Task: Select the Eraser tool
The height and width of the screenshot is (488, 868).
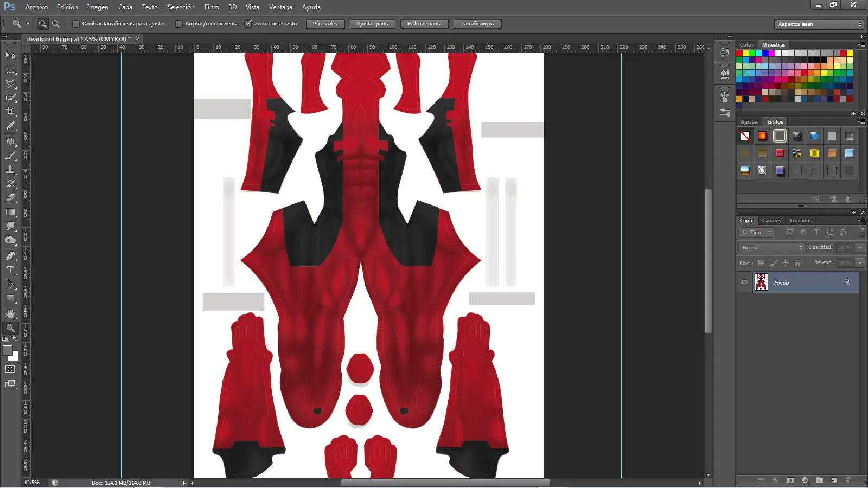Action: point(10,198)
